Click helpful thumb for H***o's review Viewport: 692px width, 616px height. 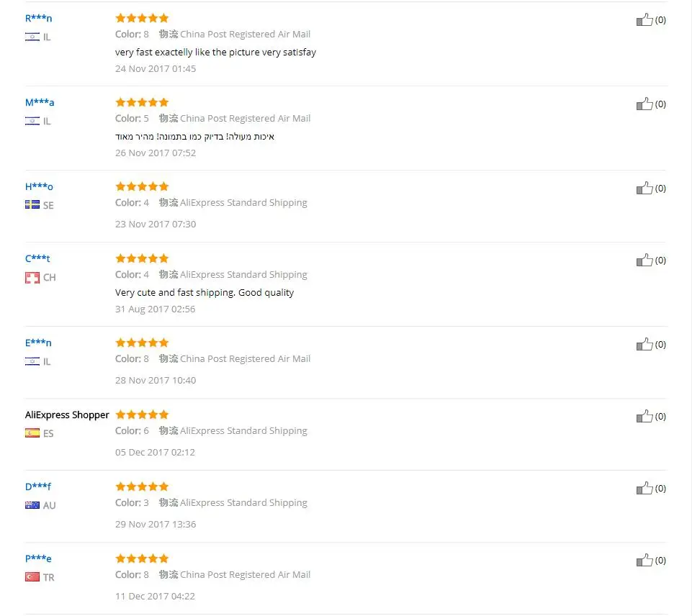(644, 189)
